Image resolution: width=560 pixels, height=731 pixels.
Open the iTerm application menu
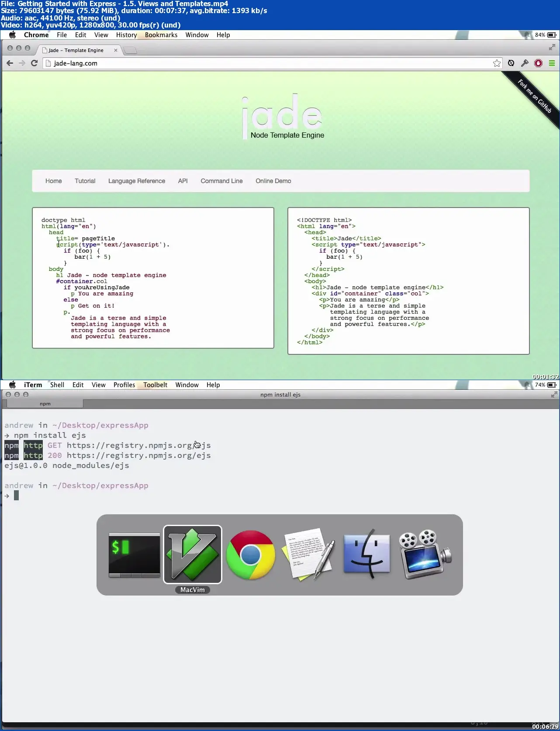pyautogui.click(x=33, y=385)
